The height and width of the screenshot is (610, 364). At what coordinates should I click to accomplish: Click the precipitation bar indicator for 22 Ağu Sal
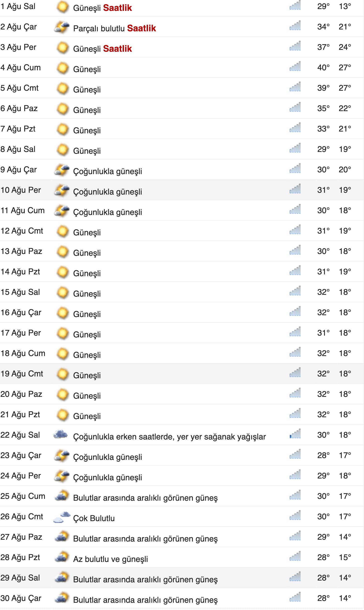pos(295,435)
